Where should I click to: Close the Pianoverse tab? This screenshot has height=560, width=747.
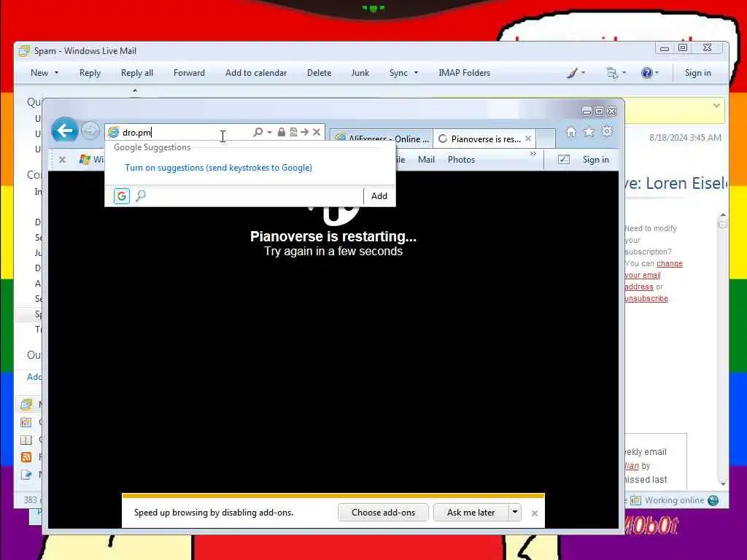coord(528,139)
